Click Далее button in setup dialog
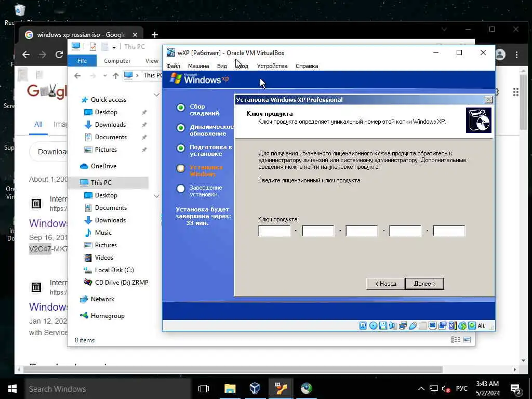 point(424,284)
